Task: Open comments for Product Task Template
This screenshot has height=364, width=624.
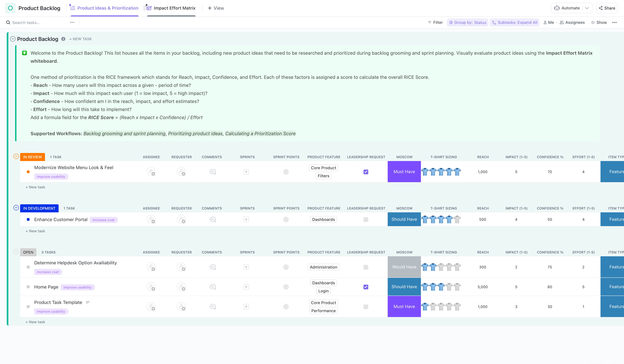Action: [x=213, y=307]
